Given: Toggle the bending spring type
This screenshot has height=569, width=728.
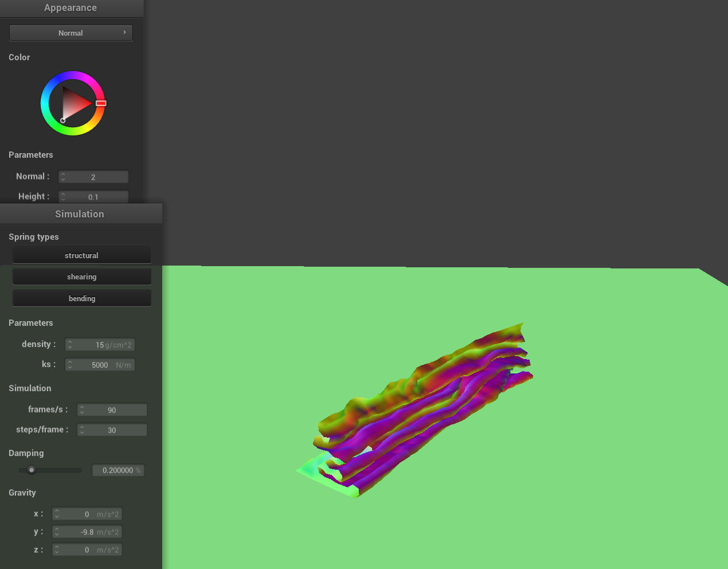Looking at the screenshot, I should point(81,298).
